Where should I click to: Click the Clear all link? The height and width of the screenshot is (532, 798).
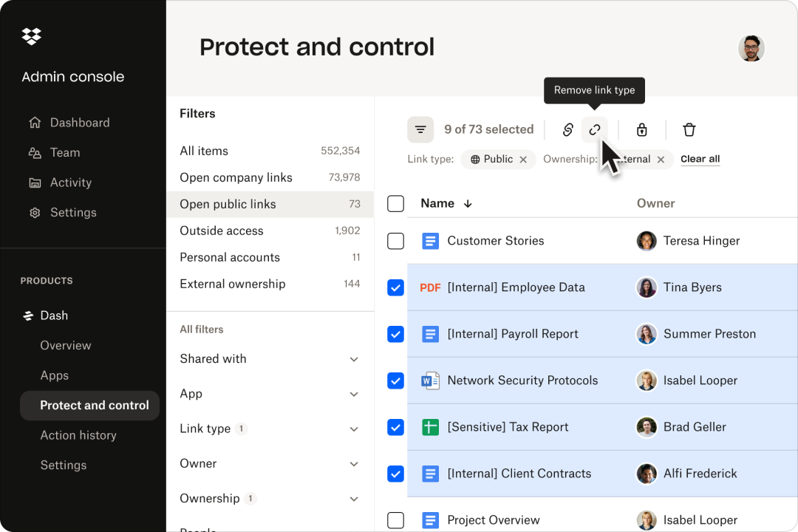click(x=700, y=159)
